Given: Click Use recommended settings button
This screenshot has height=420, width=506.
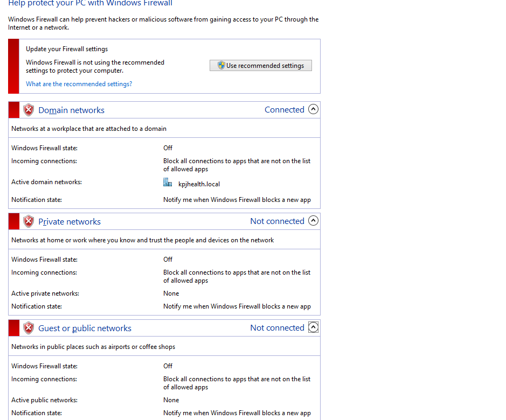Looking at the screenshot, I should coord(261,66).
